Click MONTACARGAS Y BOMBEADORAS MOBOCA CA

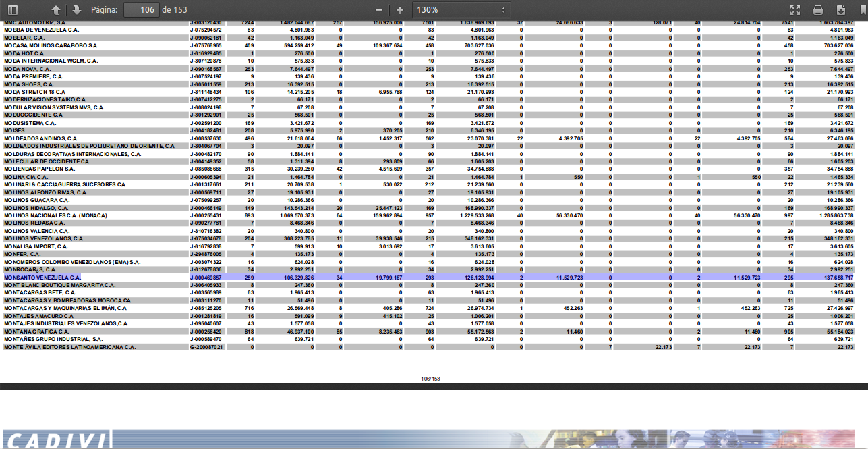(67, 300)
